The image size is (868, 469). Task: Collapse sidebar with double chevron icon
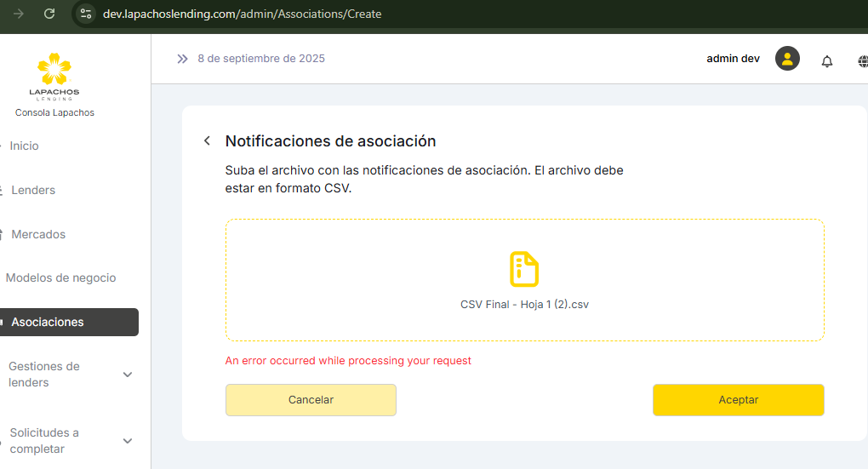[182, 59]
